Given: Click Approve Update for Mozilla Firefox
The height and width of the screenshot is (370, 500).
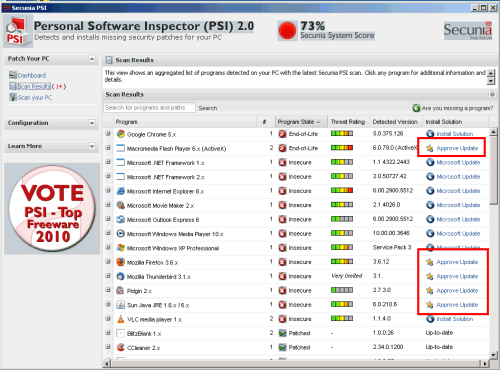Looking at the screenshot, I should [x=457, y=262].
